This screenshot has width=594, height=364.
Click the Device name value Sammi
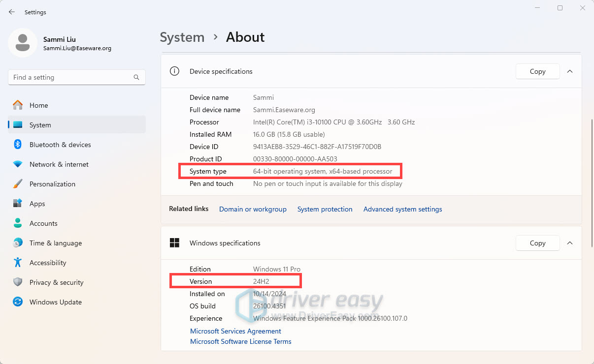click(x=264, y=97)
